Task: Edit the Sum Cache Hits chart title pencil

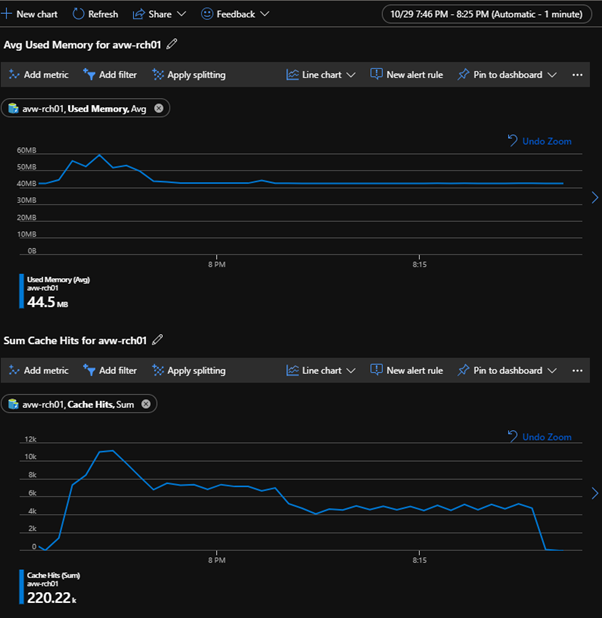Action: (x=158, y=340)
